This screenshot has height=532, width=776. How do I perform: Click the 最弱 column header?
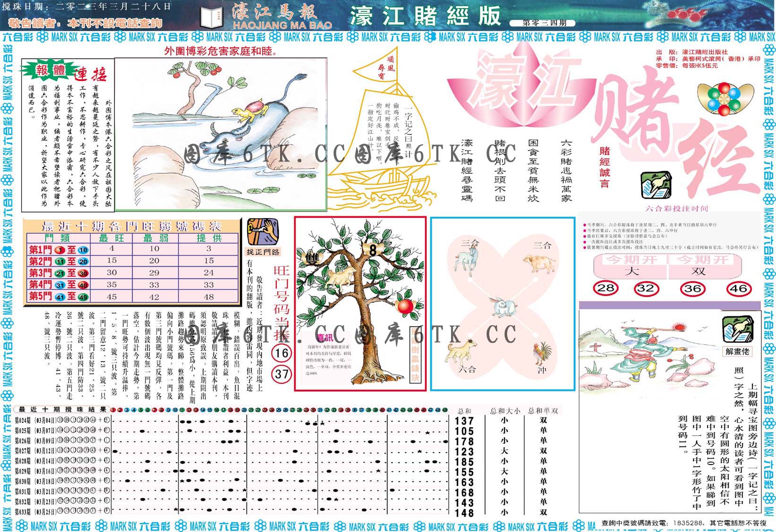(x=155, y=238)
